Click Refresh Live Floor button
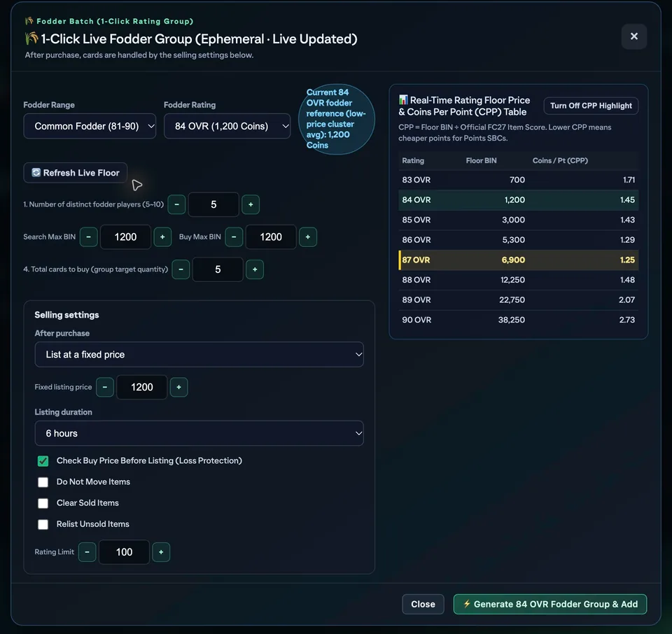 tap(76, 173)
